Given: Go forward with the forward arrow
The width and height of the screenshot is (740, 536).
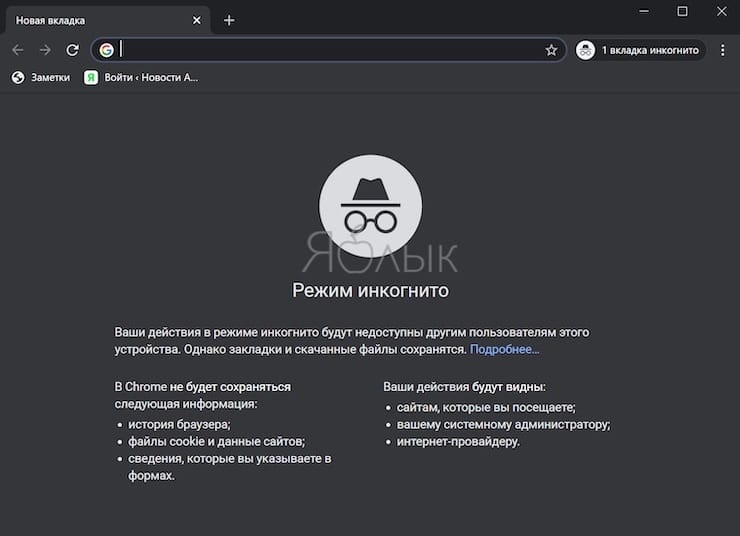Looking at the screenshot, I should pyautogui.click(x=45, y=50).
